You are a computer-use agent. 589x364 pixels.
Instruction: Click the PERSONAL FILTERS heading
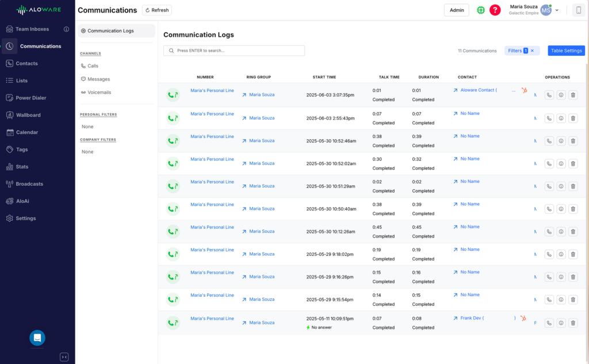[98, 114]
